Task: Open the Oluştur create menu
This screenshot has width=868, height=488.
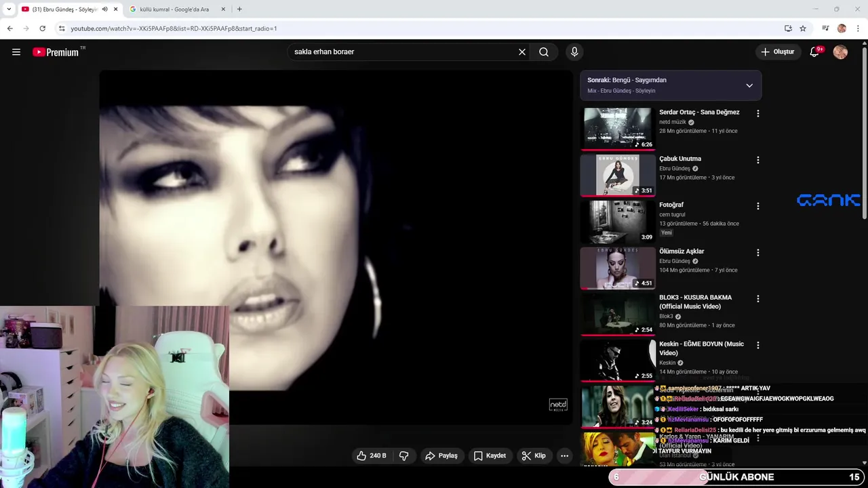Action: (778, 52)
